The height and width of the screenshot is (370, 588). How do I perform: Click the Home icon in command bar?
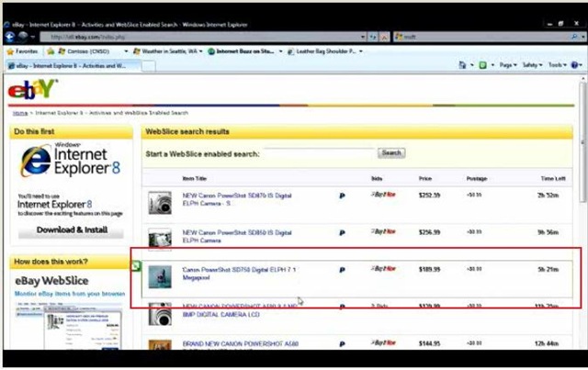pos(462,65)
